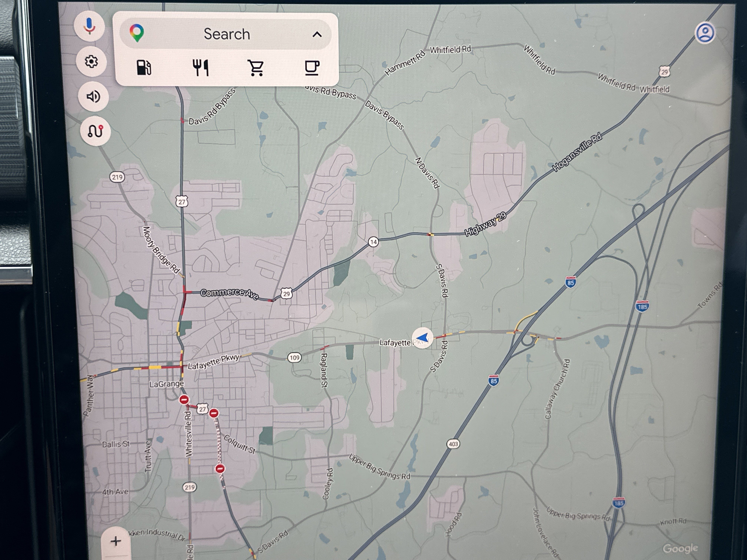Tap the Knott Rd label
Viewport: 747px width, 560px height.
pyautogui.click(x=673, y=521)
